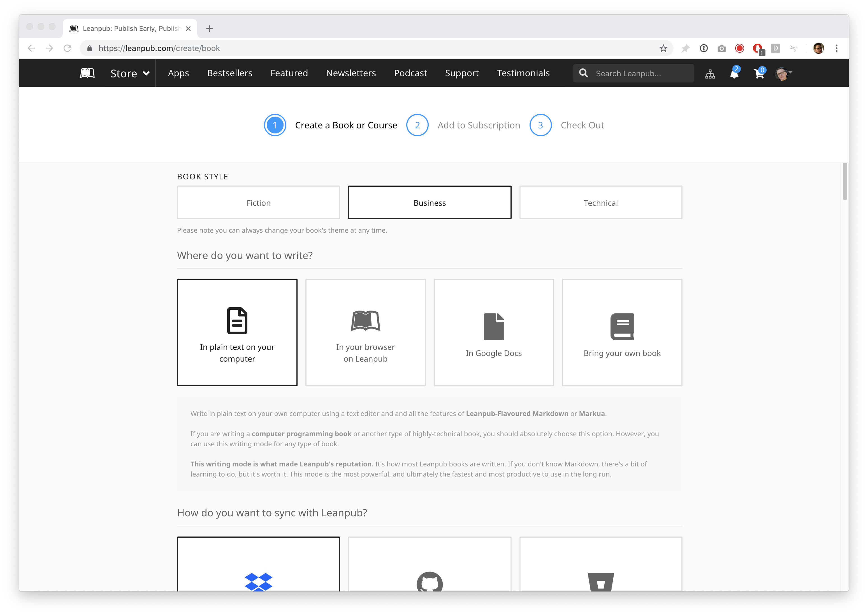Reload the page
This screenshot has width=868, height=615.
click(67, 48)
